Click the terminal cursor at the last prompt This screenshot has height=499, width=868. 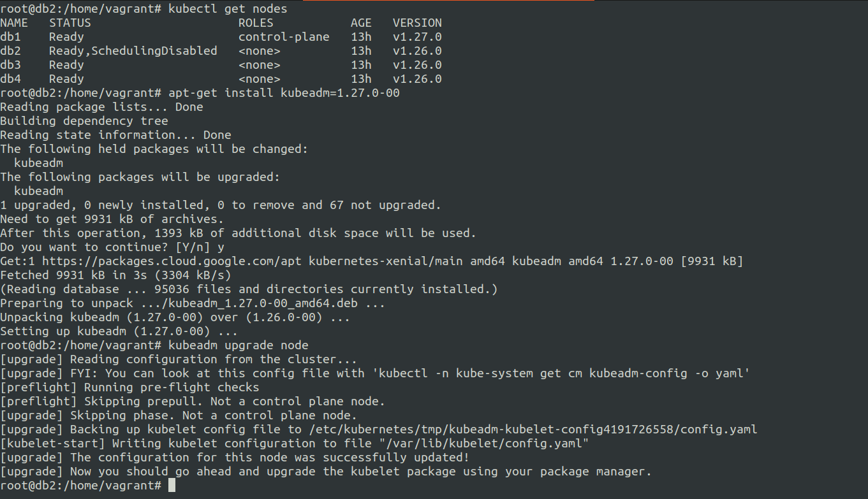[172, 486]
